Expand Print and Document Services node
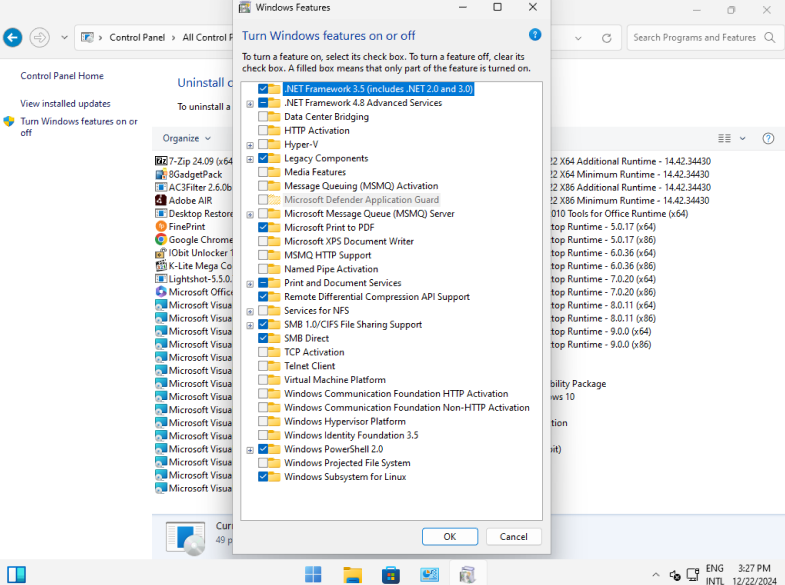 [250, 284]
